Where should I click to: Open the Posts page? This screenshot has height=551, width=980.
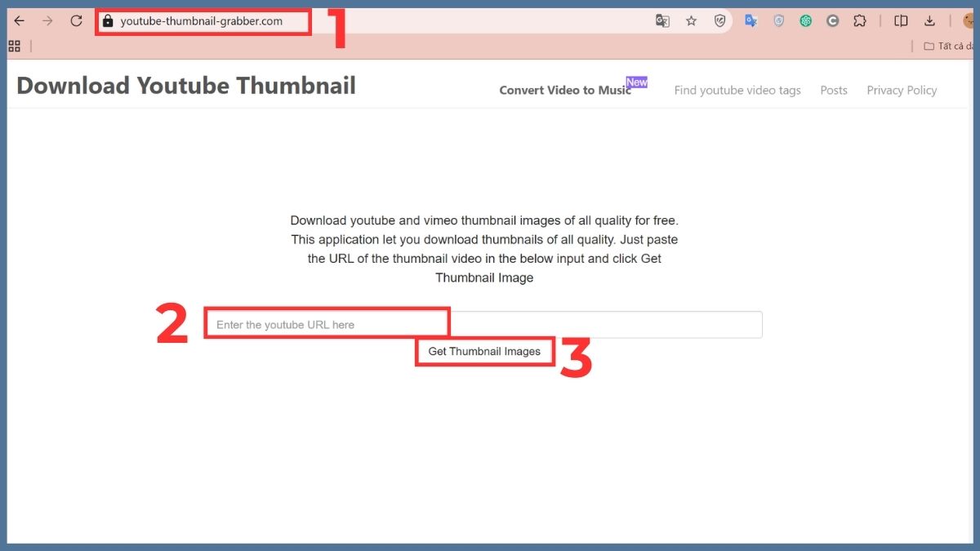click(x=834, y=90)
